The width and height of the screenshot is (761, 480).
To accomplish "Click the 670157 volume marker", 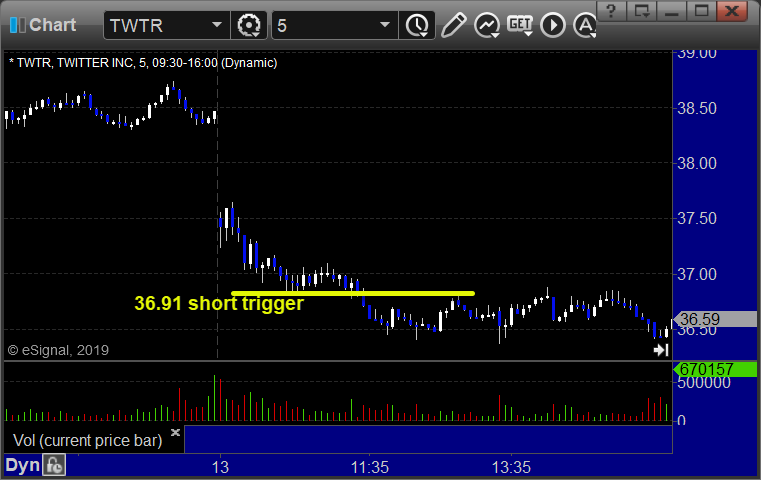I will tap(715, 369).
